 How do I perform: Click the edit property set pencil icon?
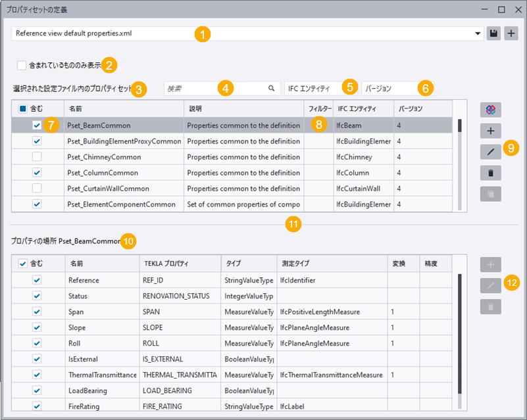pyautogui.click(x=490, y=152)
